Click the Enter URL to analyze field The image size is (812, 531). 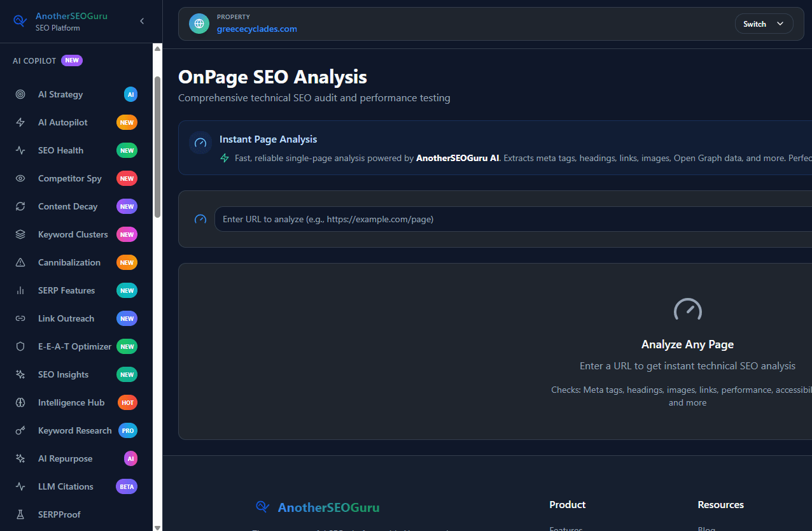[513, 219]
